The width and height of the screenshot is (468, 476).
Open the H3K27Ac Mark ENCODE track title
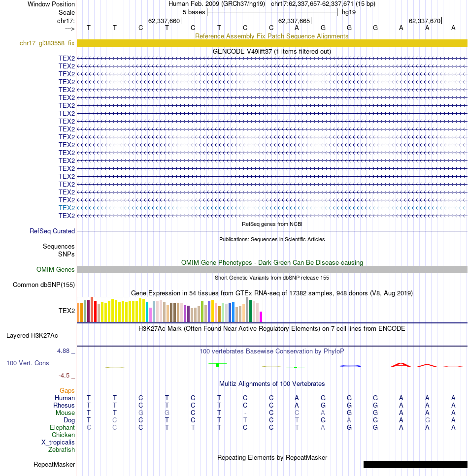coord(271,328)
